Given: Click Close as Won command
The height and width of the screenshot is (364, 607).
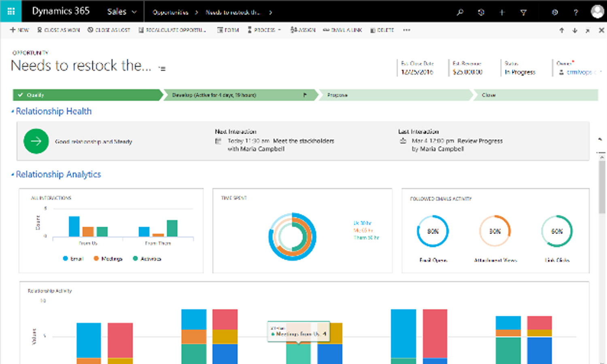Looking at the screenshot, I should point(59,30).
